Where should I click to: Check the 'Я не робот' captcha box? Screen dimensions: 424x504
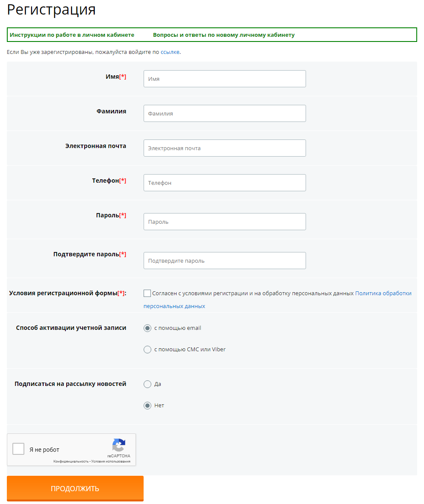(x=18, y=449)
